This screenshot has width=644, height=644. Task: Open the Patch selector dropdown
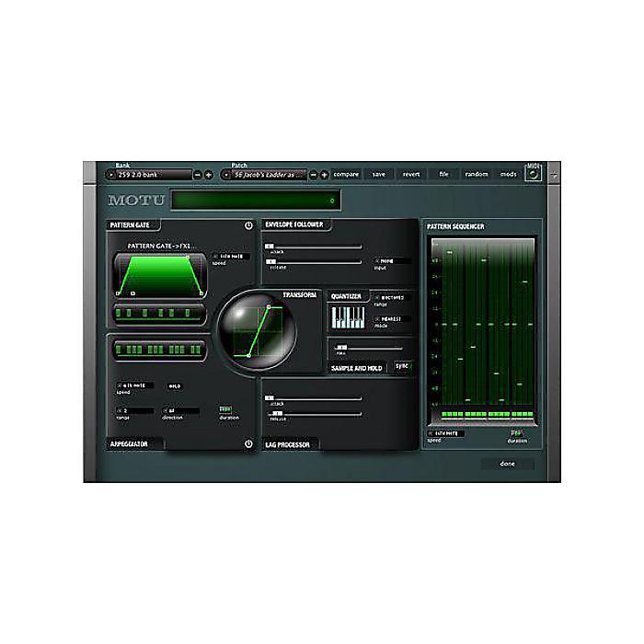point(265,175)
